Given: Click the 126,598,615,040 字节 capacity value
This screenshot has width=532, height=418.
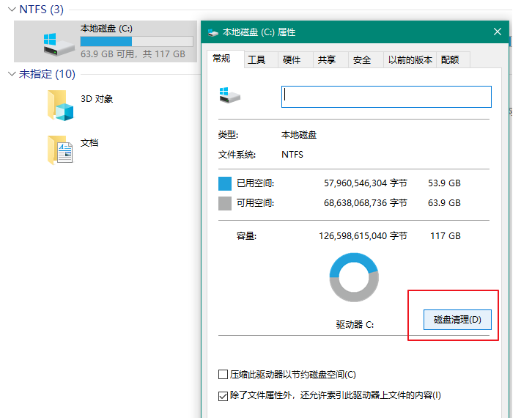Looking at the screenshot, I should (363, 236).
